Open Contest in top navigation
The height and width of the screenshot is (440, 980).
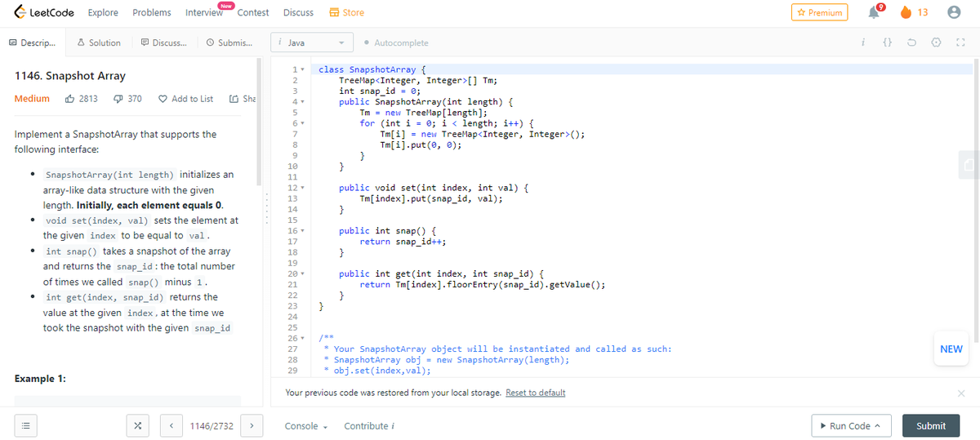point(253,12)
